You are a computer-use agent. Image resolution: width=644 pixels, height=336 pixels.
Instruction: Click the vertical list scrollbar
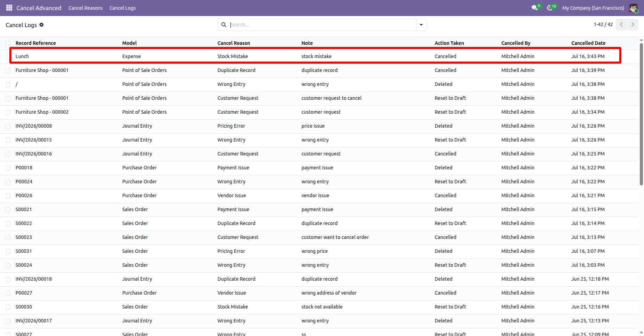(641, 114)
